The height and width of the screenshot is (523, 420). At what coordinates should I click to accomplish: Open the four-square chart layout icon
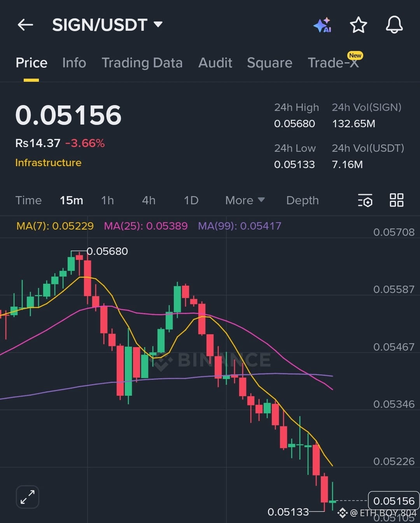click(x=397, y=200)
